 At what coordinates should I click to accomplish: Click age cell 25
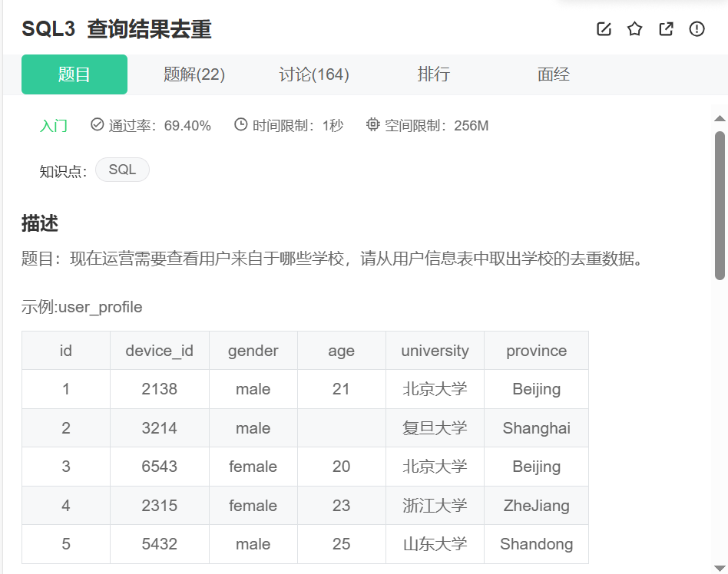(341, 544)
